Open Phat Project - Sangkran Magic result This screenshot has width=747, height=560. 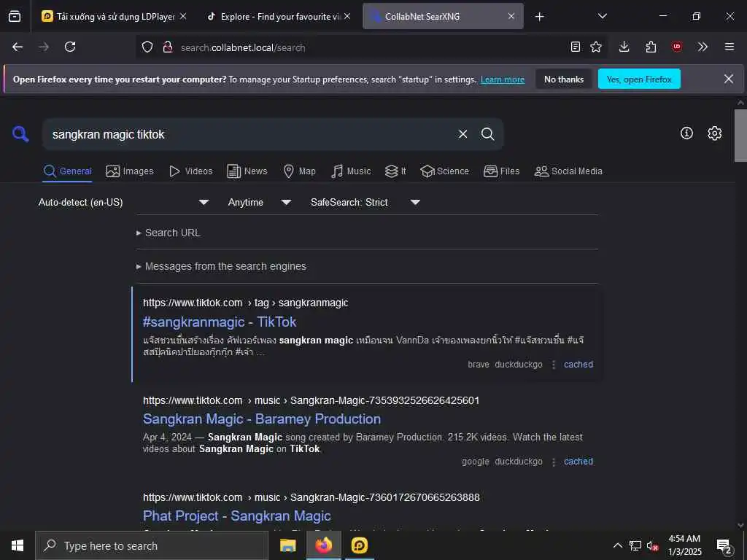click(x=237, y=516)
